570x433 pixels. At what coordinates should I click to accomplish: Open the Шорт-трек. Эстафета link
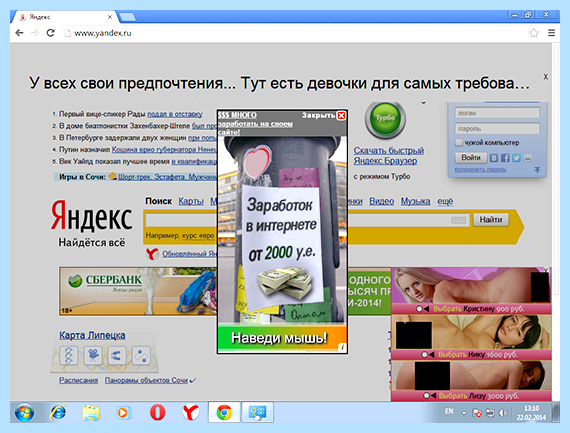pyautogui.click(x=167, y=177)
